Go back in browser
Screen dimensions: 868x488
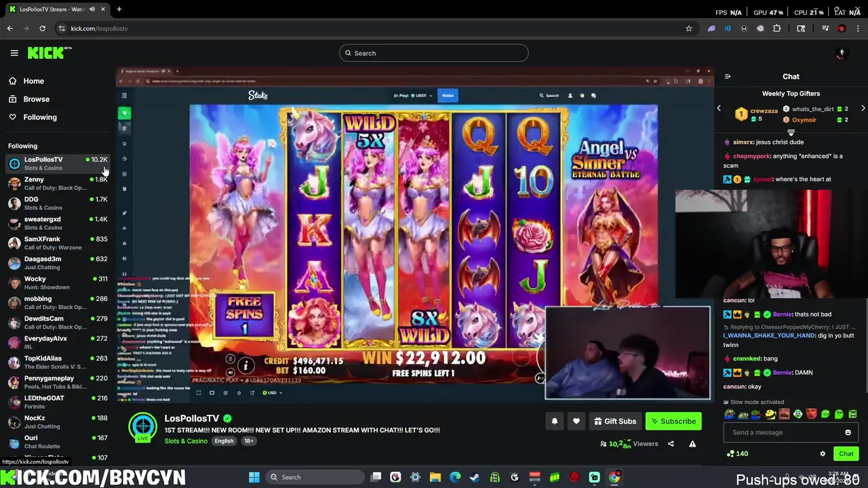tap(9, 28)
